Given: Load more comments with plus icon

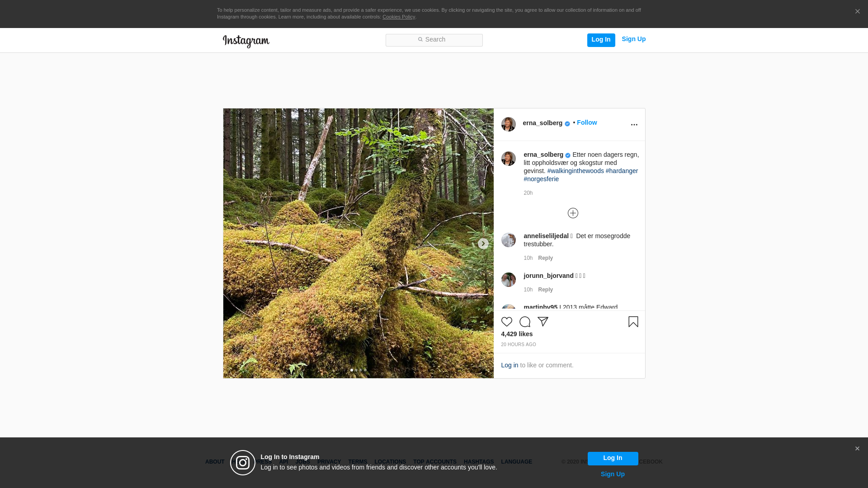Looking at the screenshot, I should click(573, 213).
